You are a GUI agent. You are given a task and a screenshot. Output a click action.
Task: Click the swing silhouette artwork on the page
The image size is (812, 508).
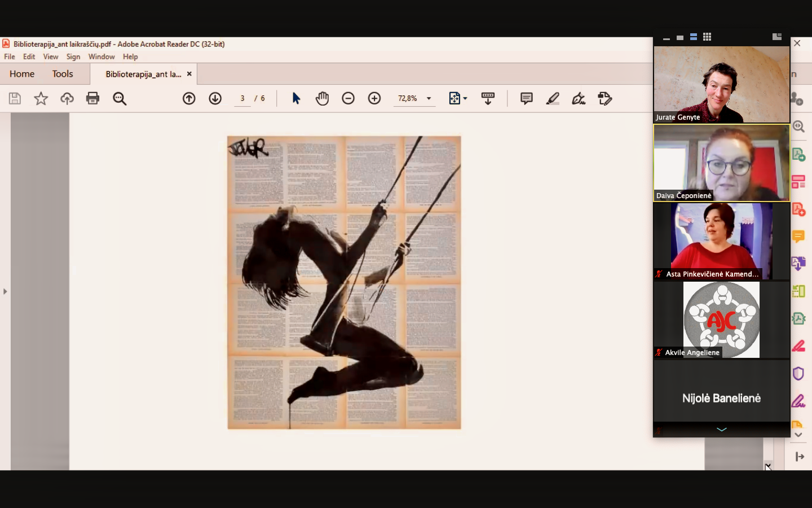(344, 282)
